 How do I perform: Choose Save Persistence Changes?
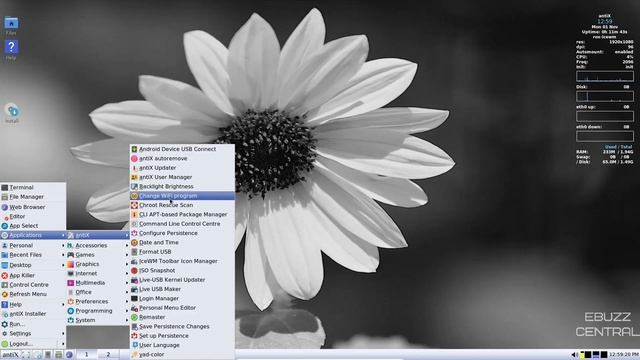click(x=182, y=327)
